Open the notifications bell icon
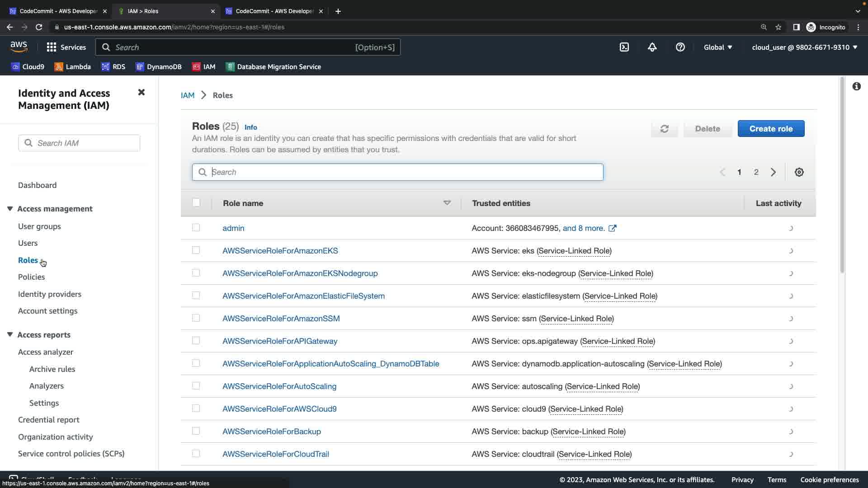The image size is (868, 488). [652, 47]
